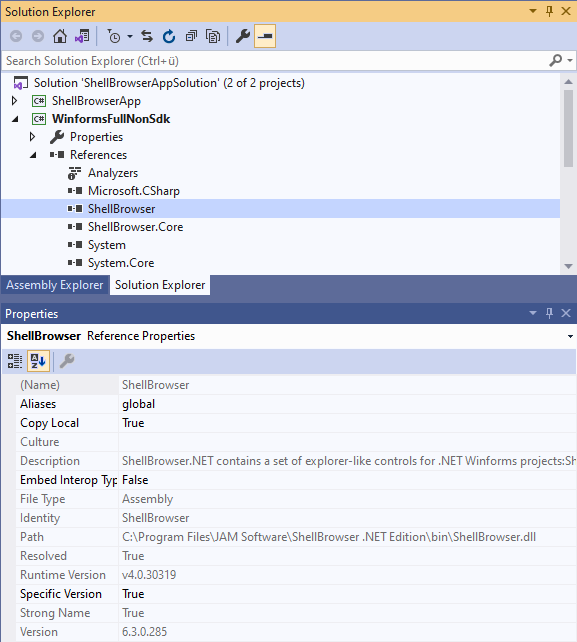
Task: Select the Aliases property row
Action: (x=296, y=404)
